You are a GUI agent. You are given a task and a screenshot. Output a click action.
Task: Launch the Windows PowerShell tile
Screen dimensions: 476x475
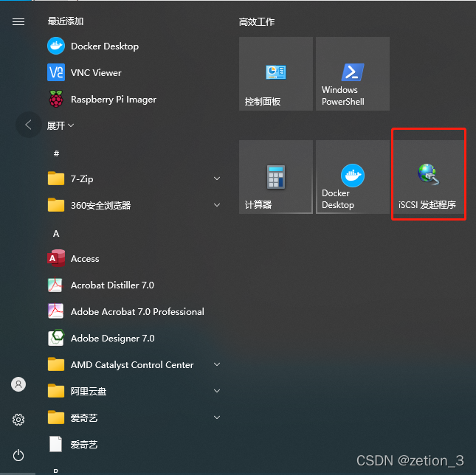(x=353, y=74)
